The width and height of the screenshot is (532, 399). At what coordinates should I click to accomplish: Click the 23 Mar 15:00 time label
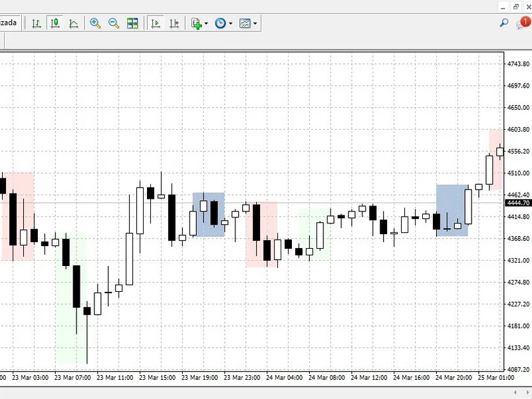pos(157,378)
